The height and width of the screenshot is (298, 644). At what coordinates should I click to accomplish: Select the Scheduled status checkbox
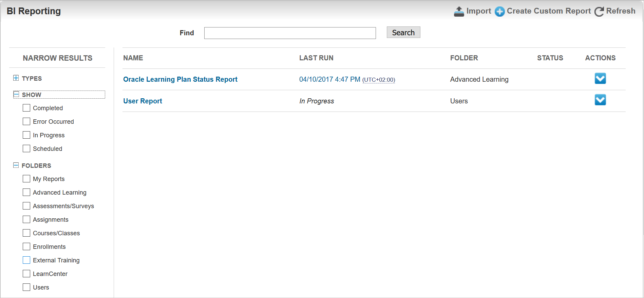click(26, 148)
